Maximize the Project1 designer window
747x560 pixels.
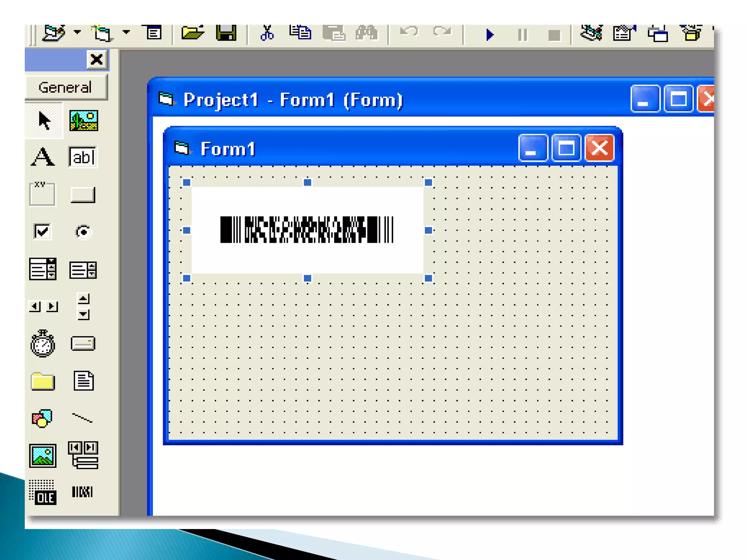coord(678,99)
